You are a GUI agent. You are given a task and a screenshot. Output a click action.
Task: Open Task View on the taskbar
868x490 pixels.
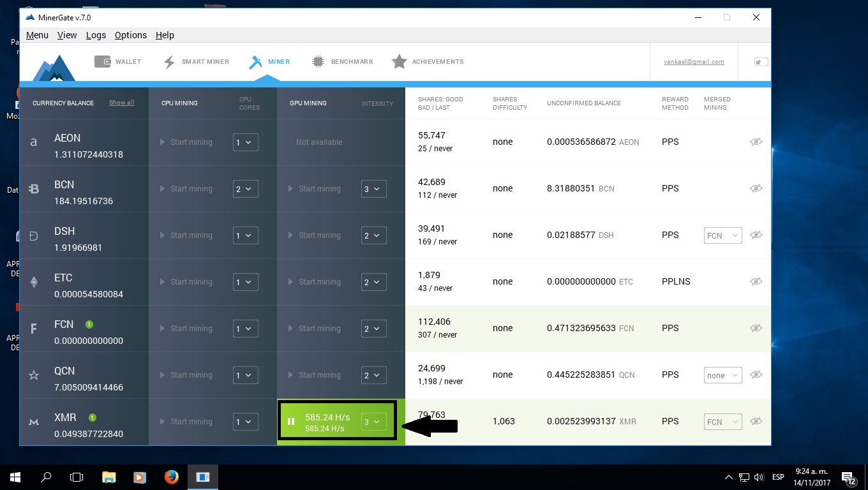(77, 477)
